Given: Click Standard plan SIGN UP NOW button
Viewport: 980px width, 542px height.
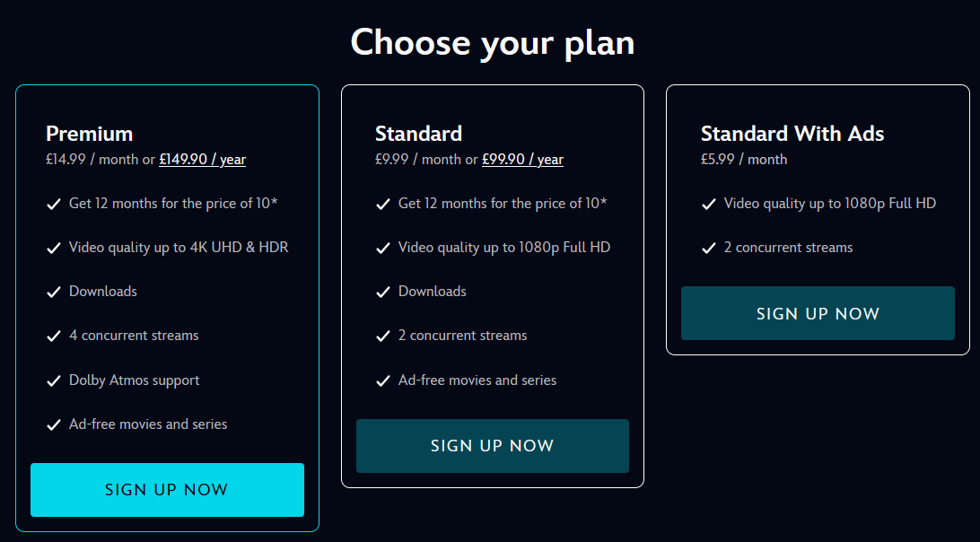Looking at the screenshot, I should click(492, 446).
